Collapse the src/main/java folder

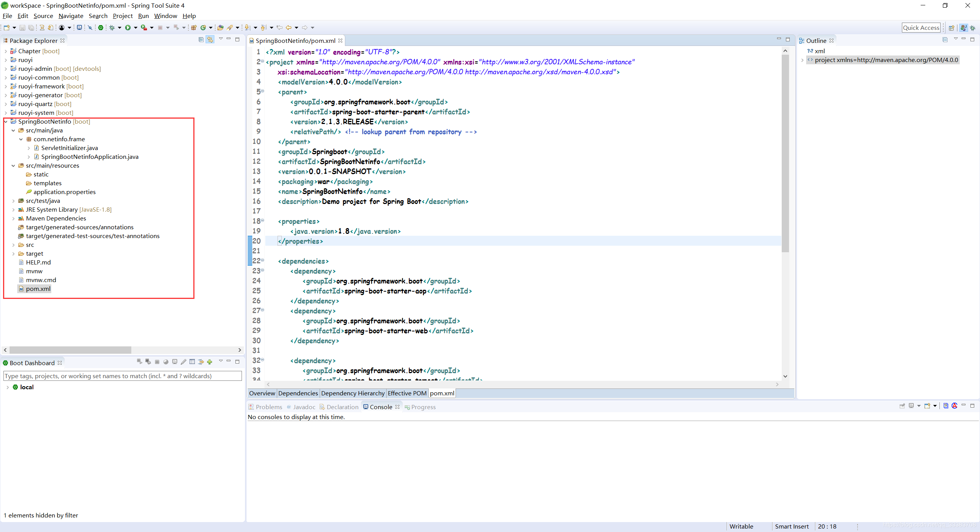click(13, 131)
